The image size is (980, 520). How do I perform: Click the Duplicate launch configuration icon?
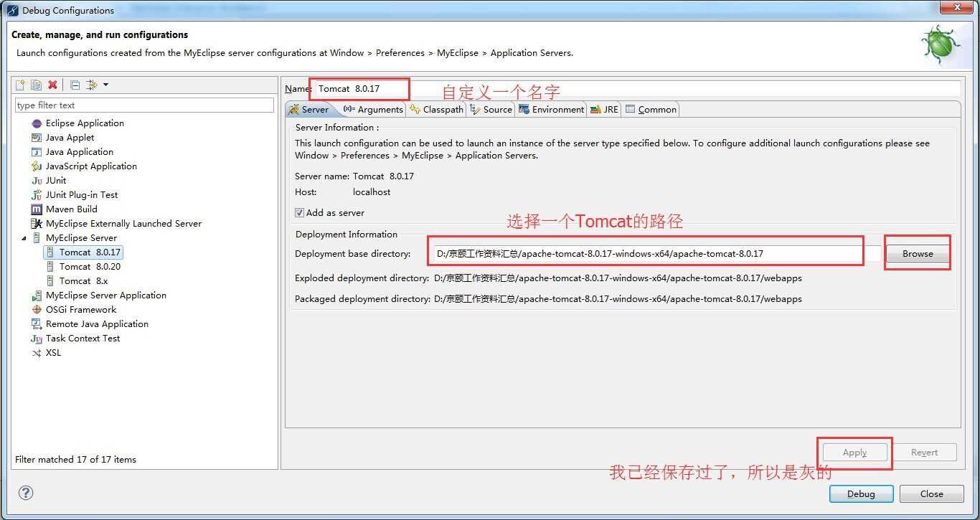click(x=36, y=85)
